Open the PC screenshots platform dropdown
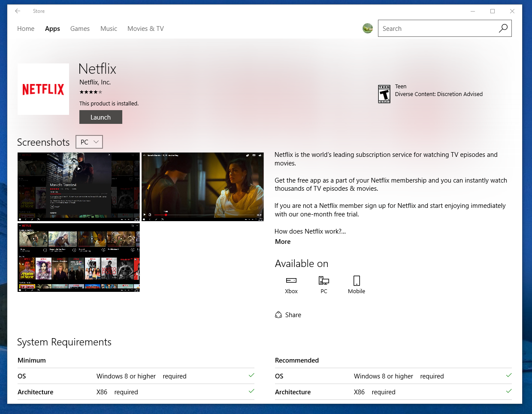This screenshot has width=532, height=414. point(89,141)
